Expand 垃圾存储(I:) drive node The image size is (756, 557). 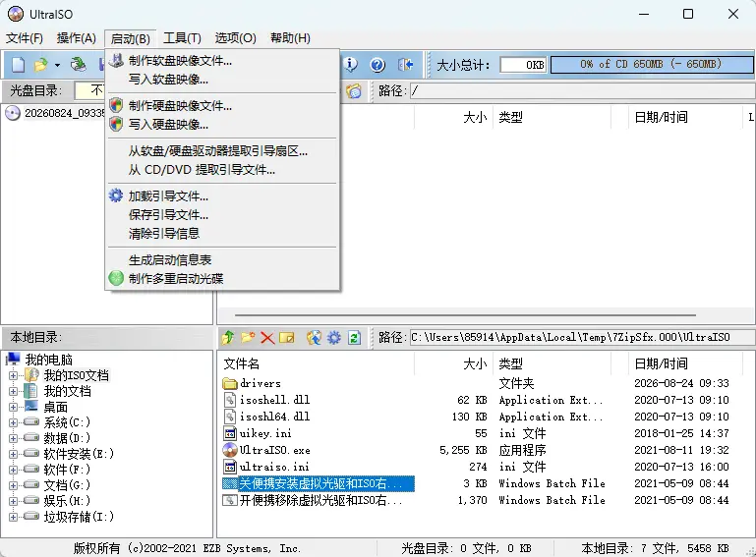(x=13, y=517)
